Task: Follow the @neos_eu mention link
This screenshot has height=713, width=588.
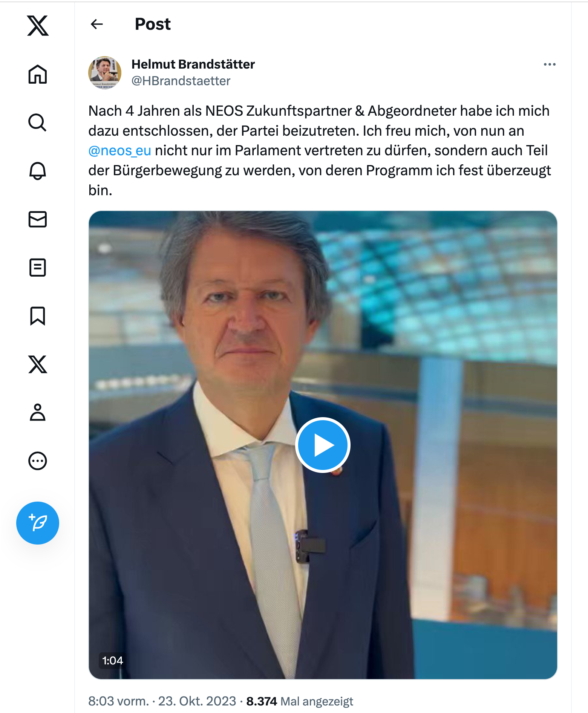Action: click(x=120, y=150)
